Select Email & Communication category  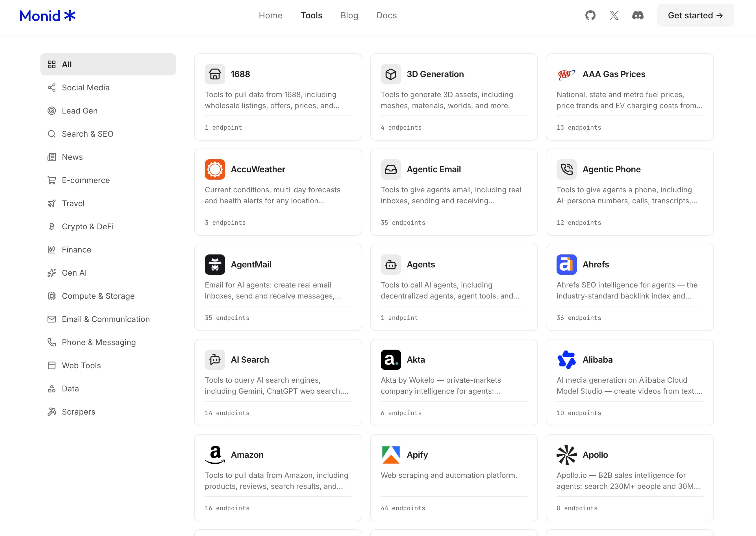point(108,319)
